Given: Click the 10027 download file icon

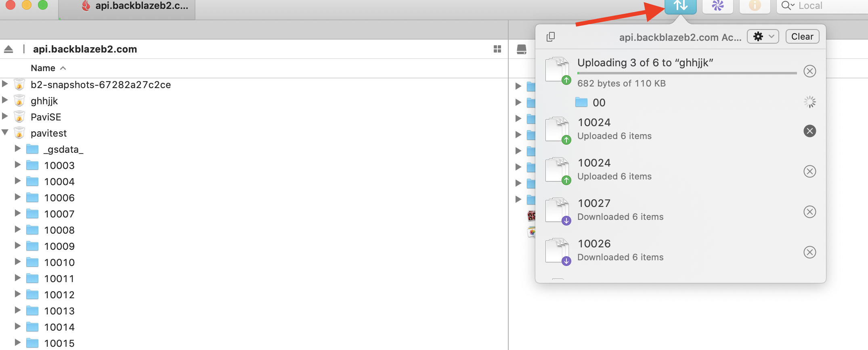Looking at the screenshot, I should point(558,211).
